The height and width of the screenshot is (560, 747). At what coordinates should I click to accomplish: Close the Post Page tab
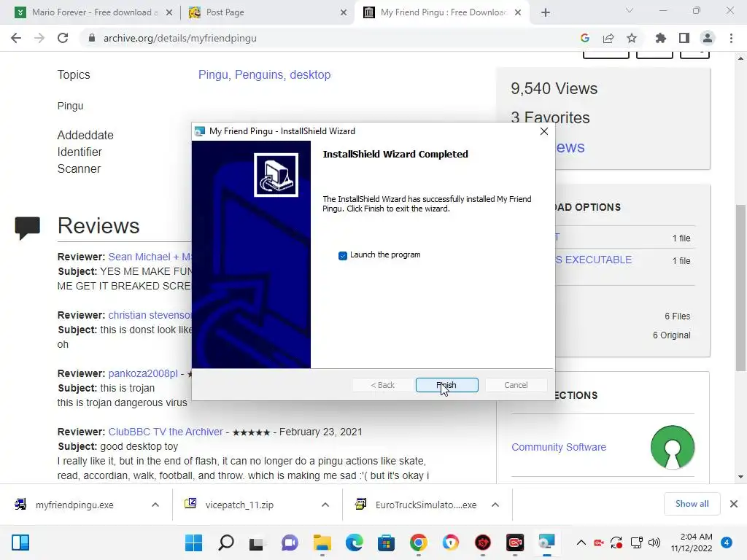click(344, 12)
